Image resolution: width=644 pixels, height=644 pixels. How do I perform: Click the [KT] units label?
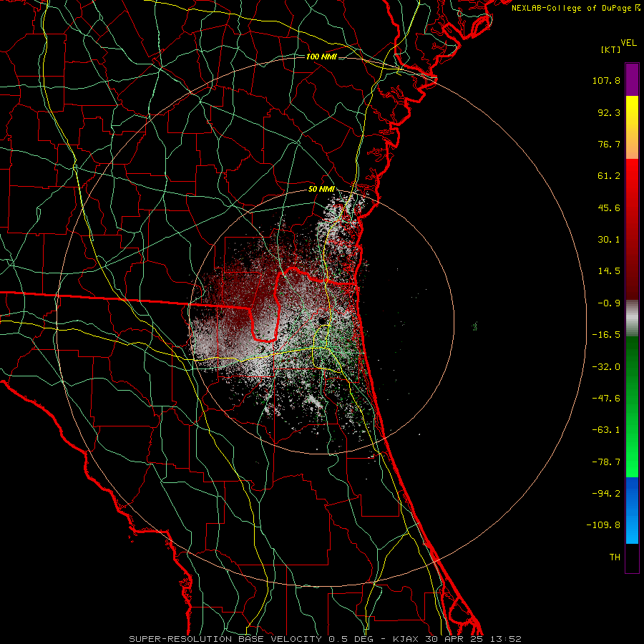point(610,50)
